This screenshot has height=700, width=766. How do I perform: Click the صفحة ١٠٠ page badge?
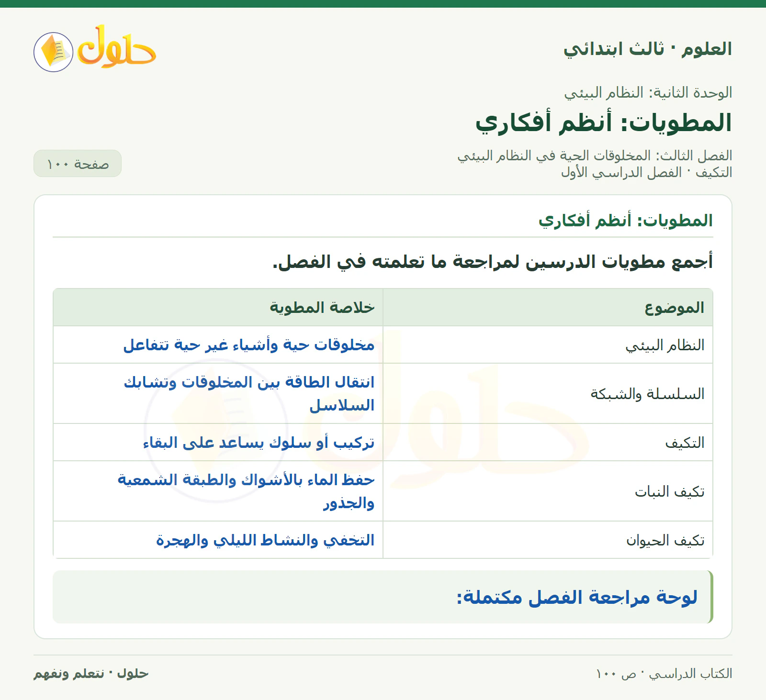(x=78, y=164)
